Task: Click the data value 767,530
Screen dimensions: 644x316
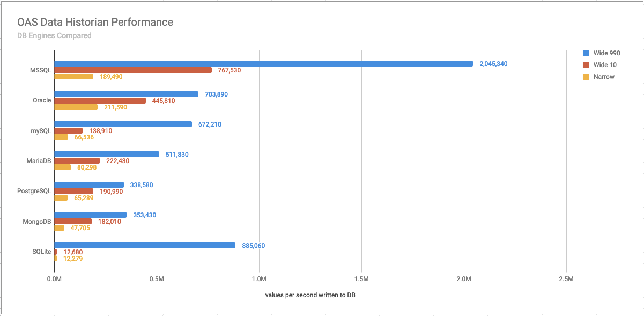Action: point(230,70)
